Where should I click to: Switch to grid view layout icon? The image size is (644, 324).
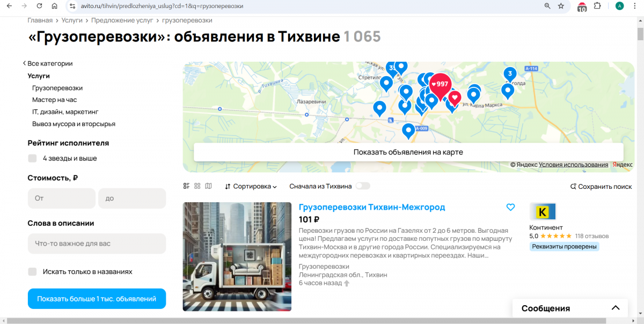click(x=197, y=186)
